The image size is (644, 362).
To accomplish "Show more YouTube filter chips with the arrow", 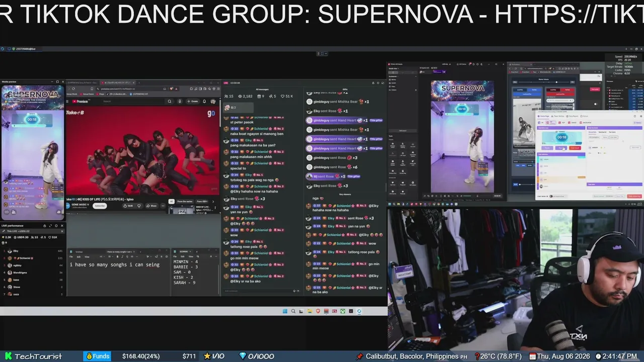I will click(x=212, y=201).
